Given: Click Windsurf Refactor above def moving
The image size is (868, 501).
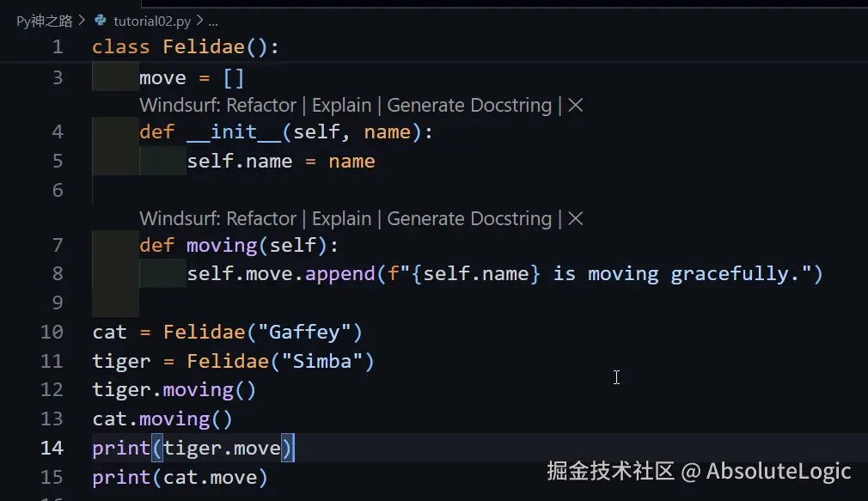Looking at the screenshot, I should coord(218,218).
